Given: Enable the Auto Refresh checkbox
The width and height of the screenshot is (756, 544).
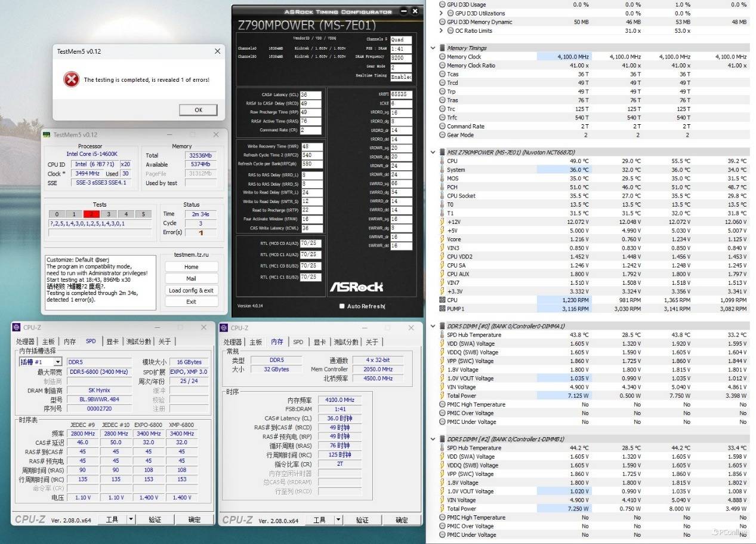Looking at the screenshot, I should click(x=341, y=306).
